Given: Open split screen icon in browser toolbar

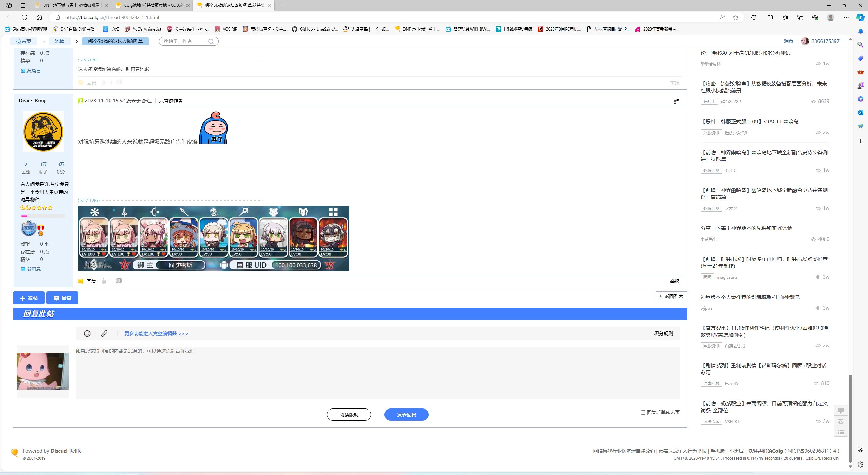Looking at the screenshot, I should 770,17.
